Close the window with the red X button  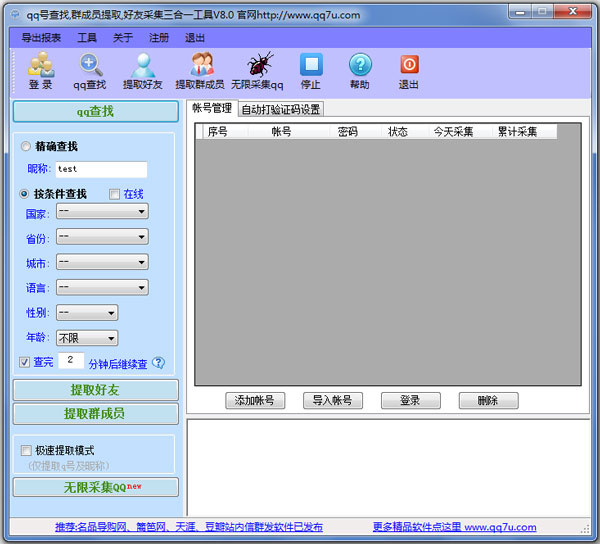pos(573,11)
